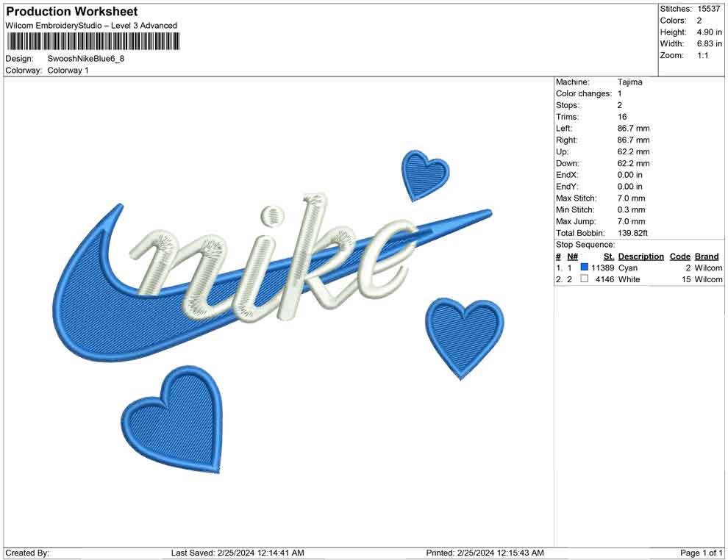Click the 'Production Worksheet' title

tap(72, 12)
